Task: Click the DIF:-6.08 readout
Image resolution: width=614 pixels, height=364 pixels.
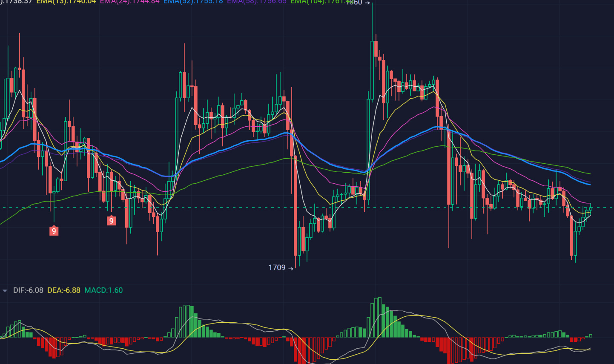Action: 28,290
